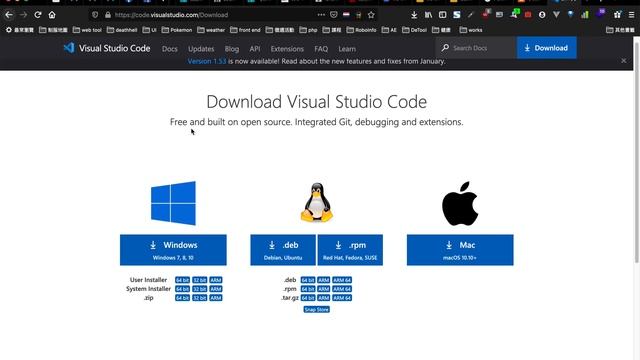Open the Snap Store link
The width and height of the screenshot is (640, 360).
(317, 309)
